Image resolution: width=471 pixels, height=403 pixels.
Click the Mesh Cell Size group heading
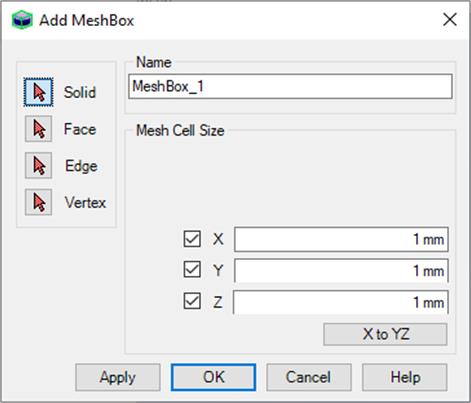tap(180, 130)
